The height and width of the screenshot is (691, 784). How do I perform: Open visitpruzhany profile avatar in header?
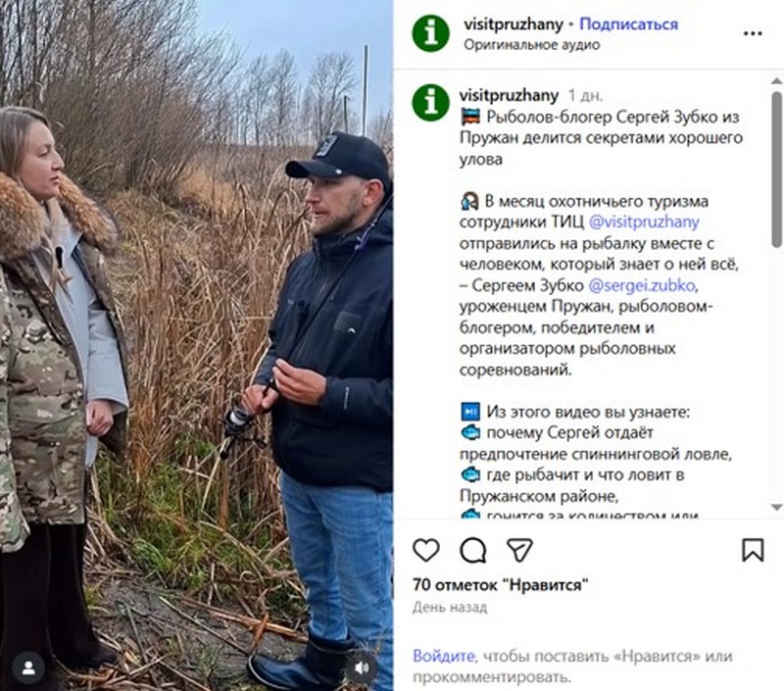[x=431, y=33]
